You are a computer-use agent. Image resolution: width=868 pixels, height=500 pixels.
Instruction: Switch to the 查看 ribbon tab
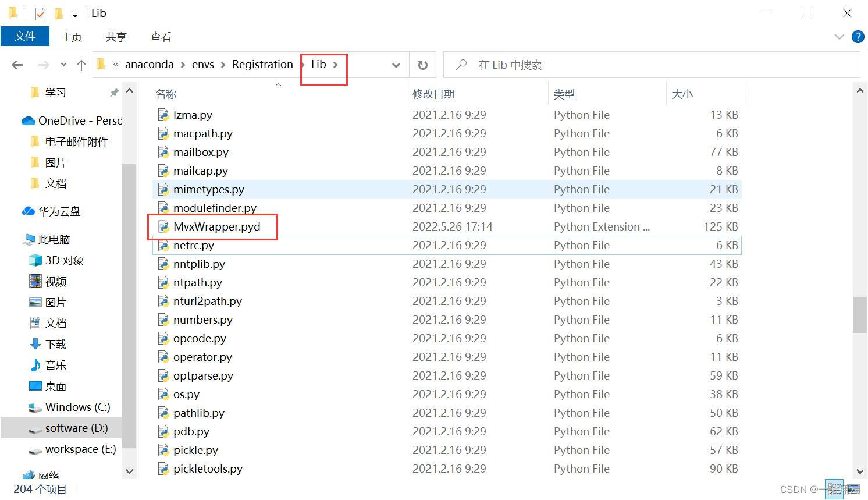pyautogui.click(x=161, y=37)
